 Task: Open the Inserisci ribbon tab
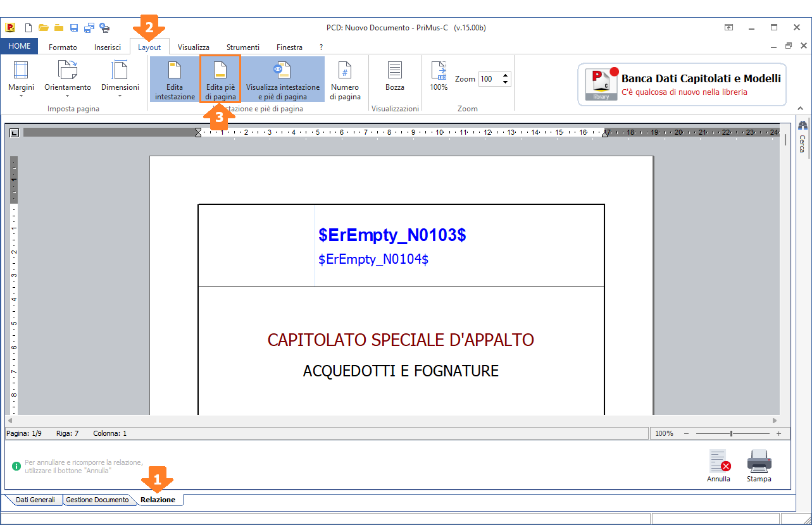point(108,47)
